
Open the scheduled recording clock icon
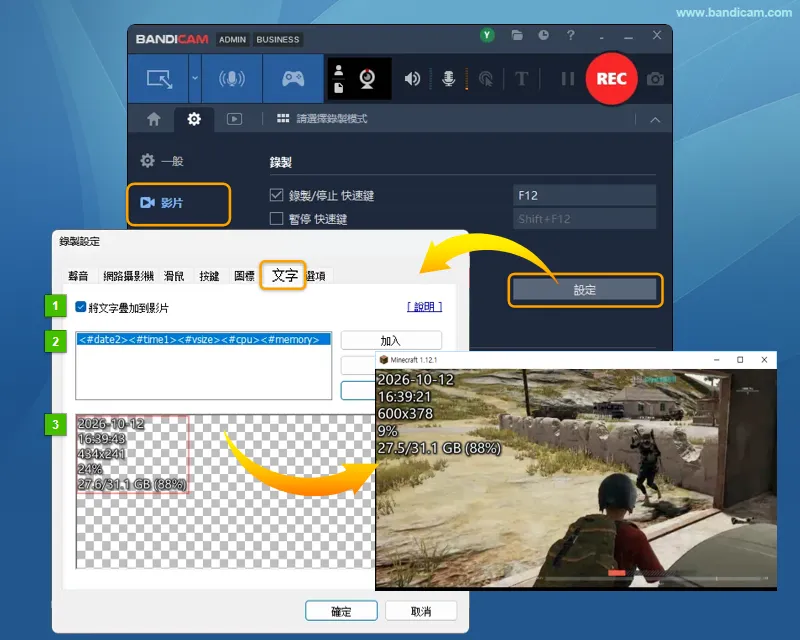pyautogui.click(x=543, y=35)
